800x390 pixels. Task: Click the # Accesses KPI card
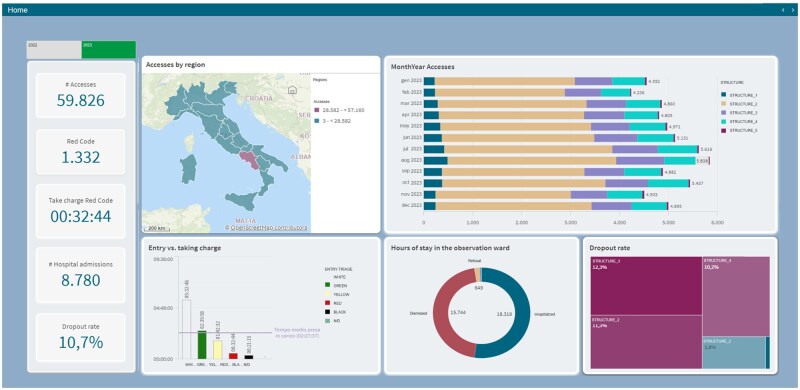(81, 95)
